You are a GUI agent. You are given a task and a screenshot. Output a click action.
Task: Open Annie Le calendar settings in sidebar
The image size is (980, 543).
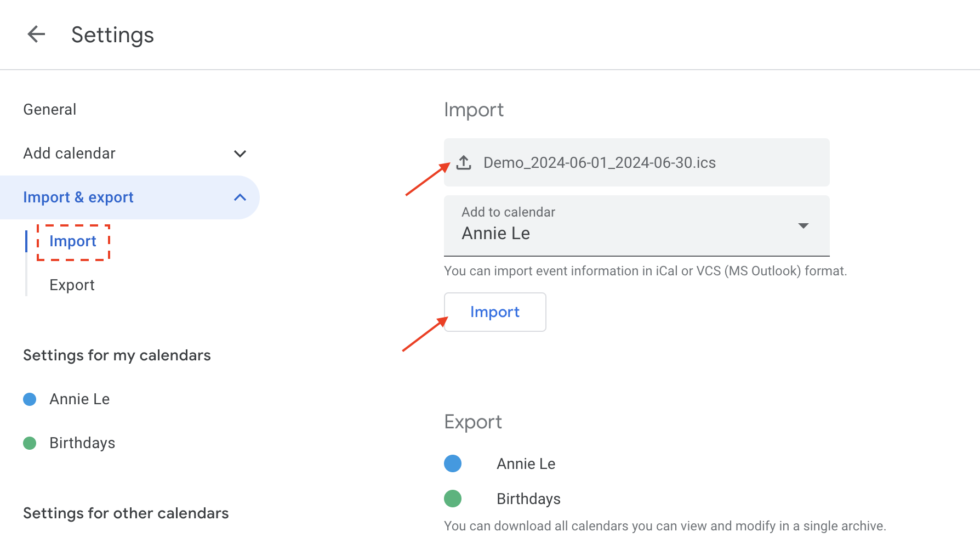pos(79,399)
